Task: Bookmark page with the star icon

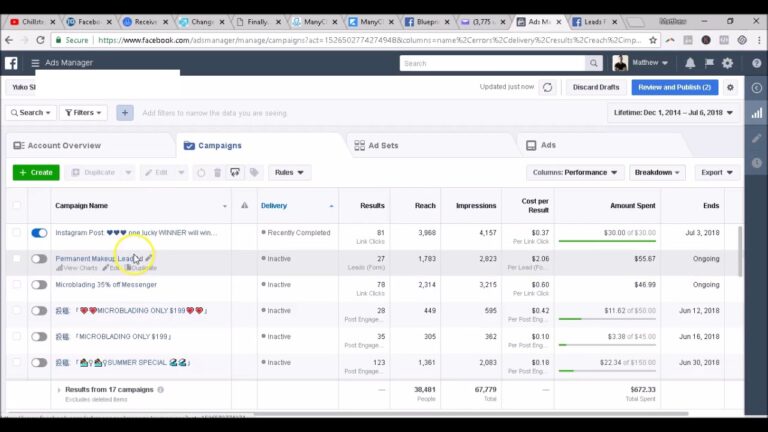Action: coord(653,40)
